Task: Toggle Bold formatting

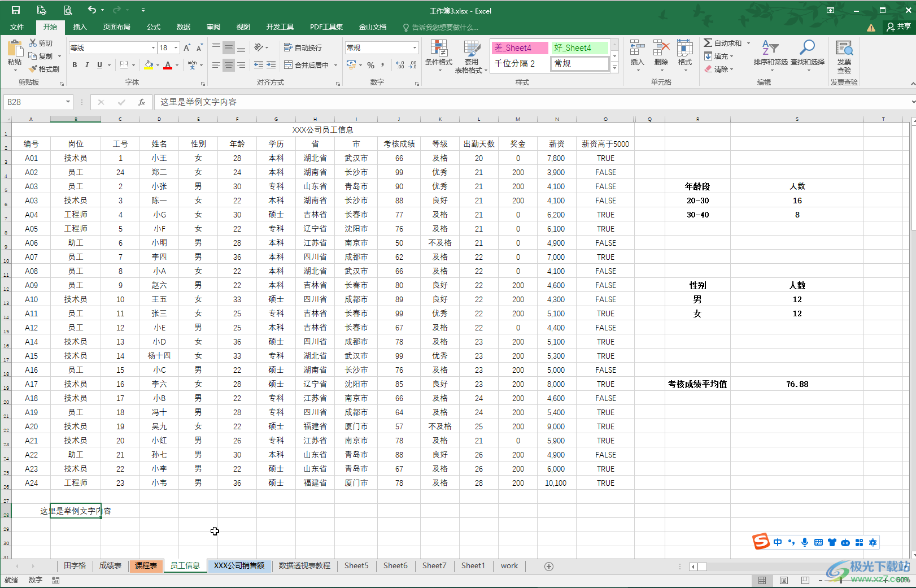Action: 75,65
